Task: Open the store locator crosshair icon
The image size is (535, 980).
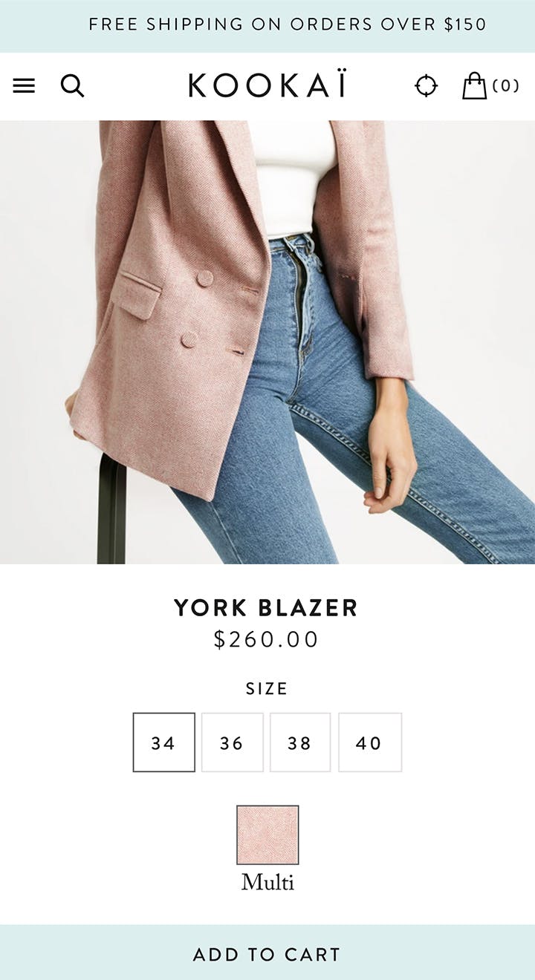Action: tap(427, 86)
